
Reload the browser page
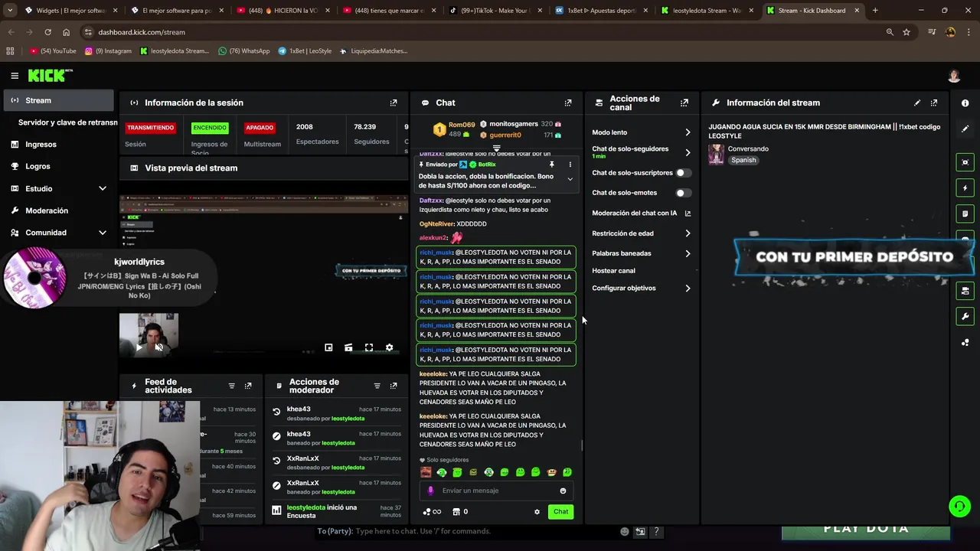pos(47,32)
